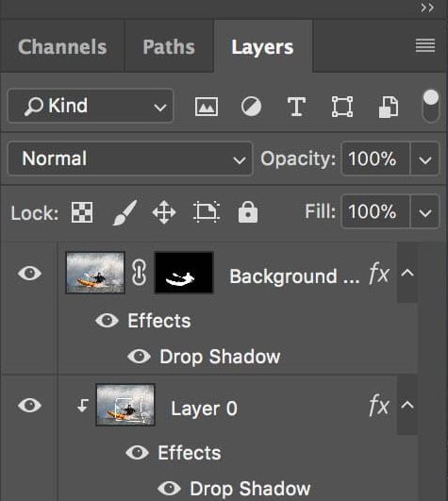Hide Drop Shadow effect on Background layer
Screen dimensions: 448x501
(x=139, y=357)
